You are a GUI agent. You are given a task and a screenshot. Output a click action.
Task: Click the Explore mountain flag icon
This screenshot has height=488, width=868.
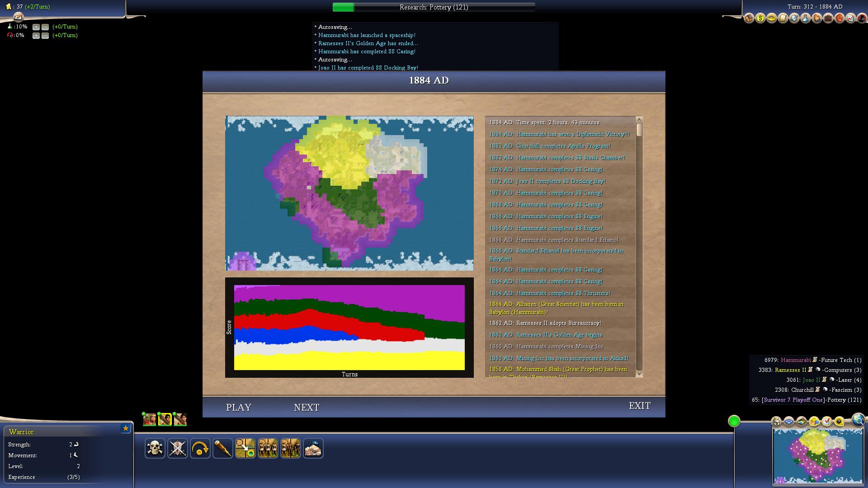313,448
